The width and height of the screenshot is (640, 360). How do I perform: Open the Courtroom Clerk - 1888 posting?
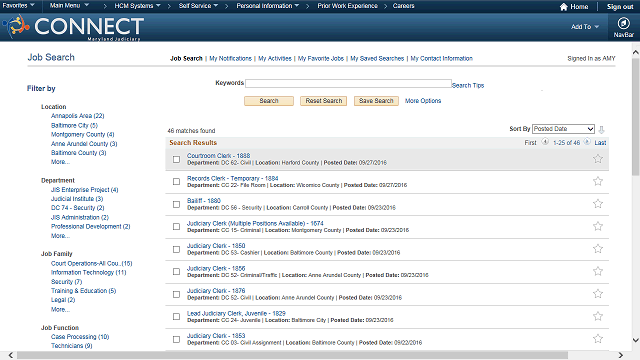click(x=218, y=156)
